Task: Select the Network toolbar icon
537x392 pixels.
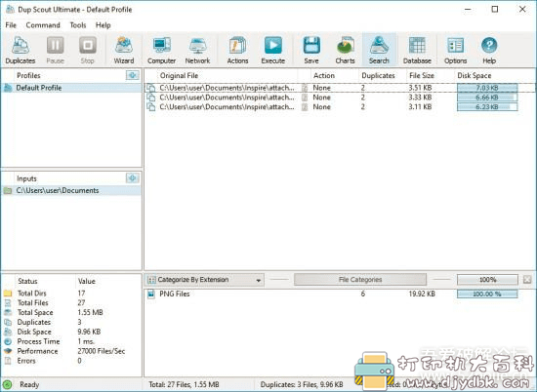Action: coord(197,51)
